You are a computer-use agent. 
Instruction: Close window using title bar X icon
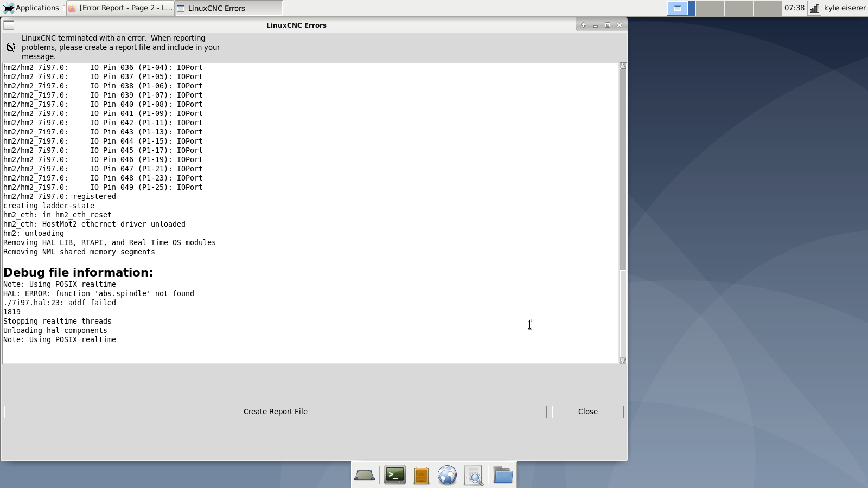[x=620, y=25]
